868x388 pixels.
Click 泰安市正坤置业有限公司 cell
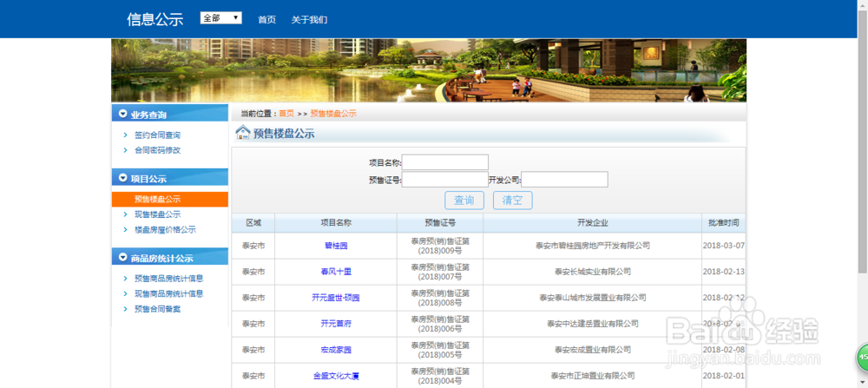[x=592, y=376]
